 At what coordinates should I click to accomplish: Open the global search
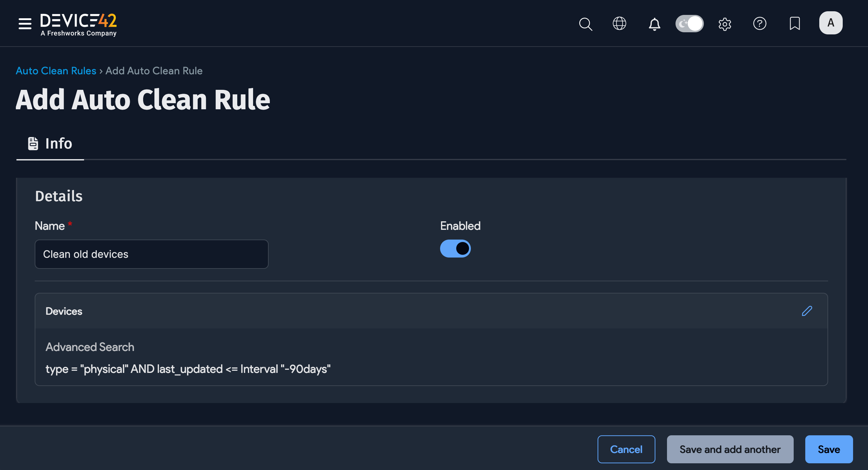click(585, 24)
